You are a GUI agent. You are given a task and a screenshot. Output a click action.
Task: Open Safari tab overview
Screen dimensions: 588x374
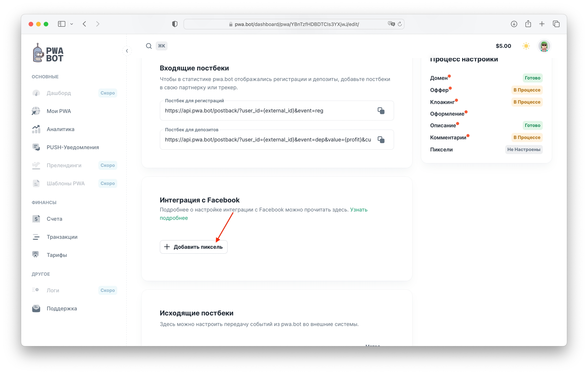tap(556, 24)
